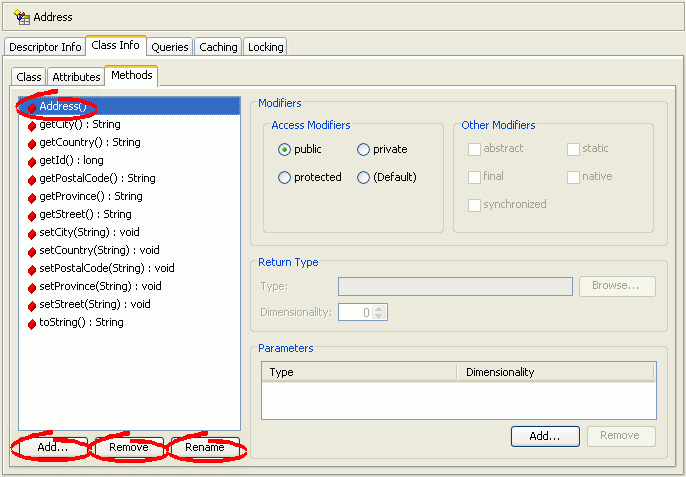Click the red diamond icon beside getPostalCode()
The width and height of the screenshot is (686, 477).
click(32, 180)
